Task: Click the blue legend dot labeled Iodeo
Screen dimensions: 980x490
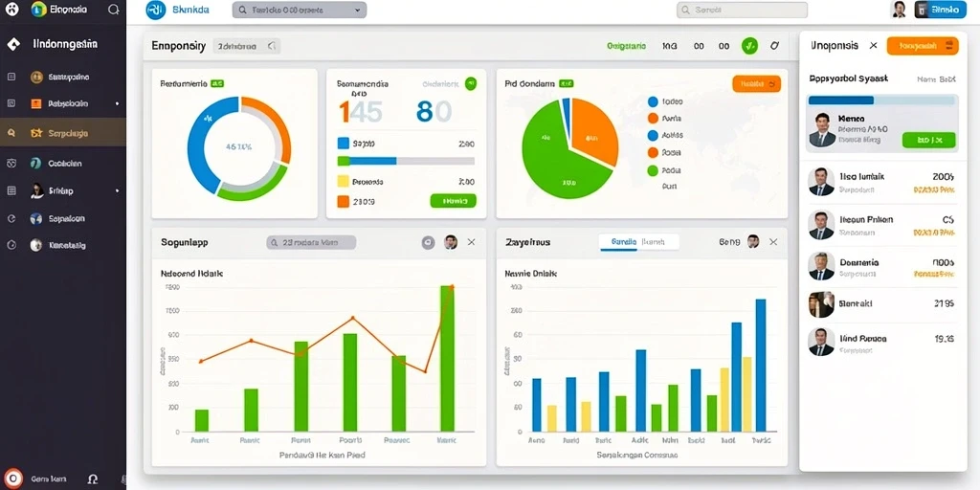Action: click(653, 101)
